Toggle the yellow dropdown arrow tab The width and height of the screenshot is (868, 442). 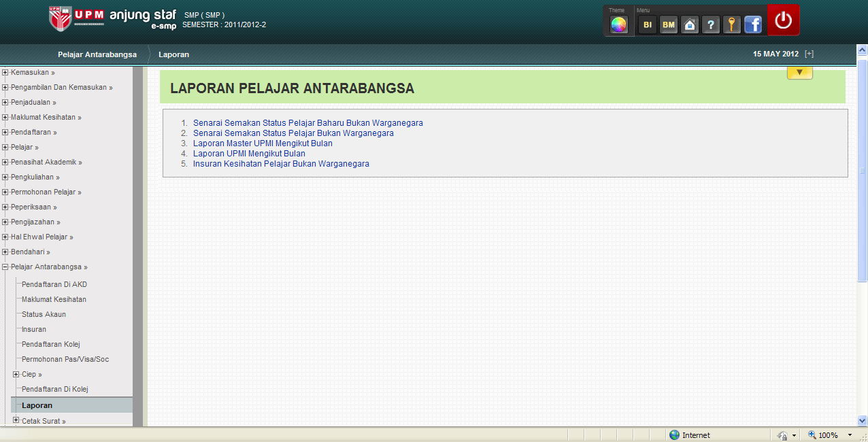(x=799, y=72)
